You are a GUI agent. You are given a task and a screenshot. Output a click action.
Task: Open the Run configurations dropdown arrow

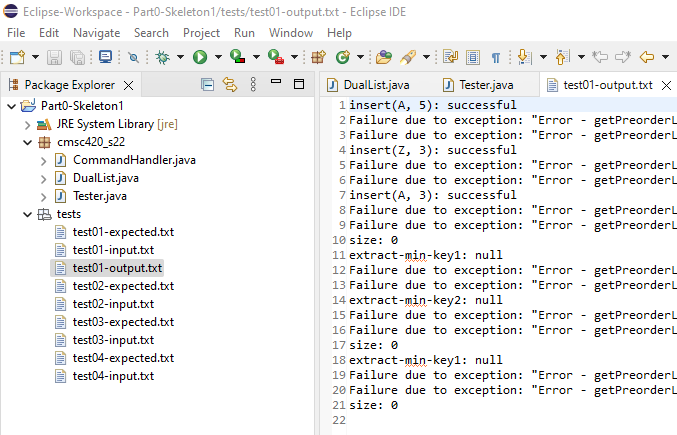218,57
